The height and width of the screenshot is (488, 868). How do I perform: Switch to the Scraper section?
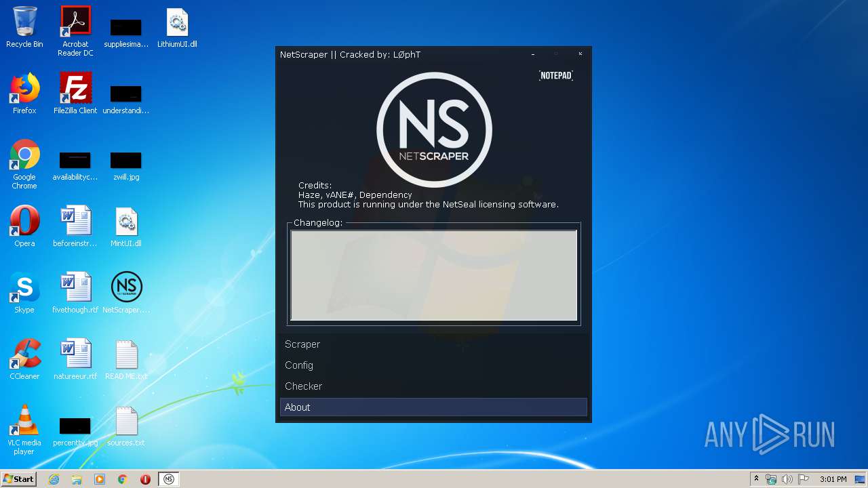coord(433,344)
